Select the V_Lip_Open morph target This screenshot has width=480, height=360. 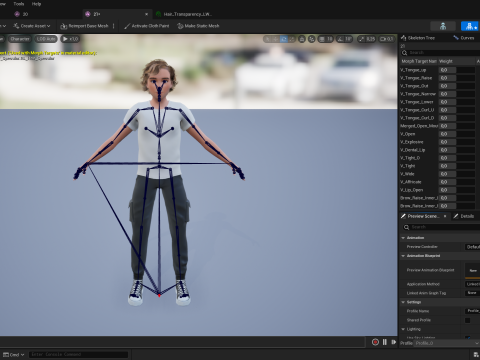[x=412, y=190]
